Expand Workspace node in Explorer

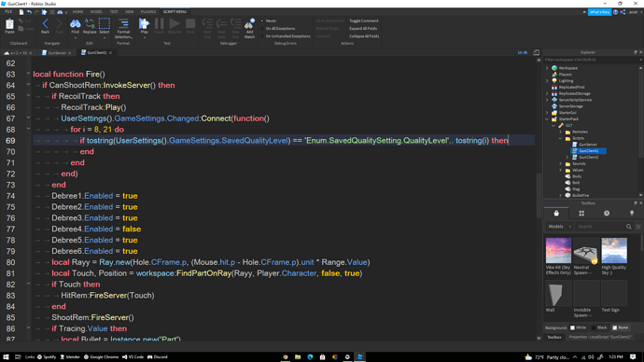(x=547, y=68)
